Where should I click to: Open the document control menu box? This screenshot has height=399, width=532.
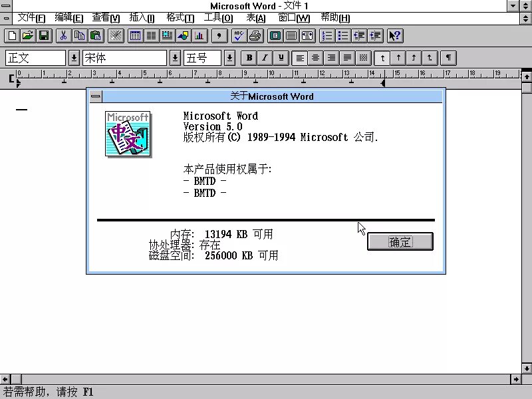[x=6, y=18]
